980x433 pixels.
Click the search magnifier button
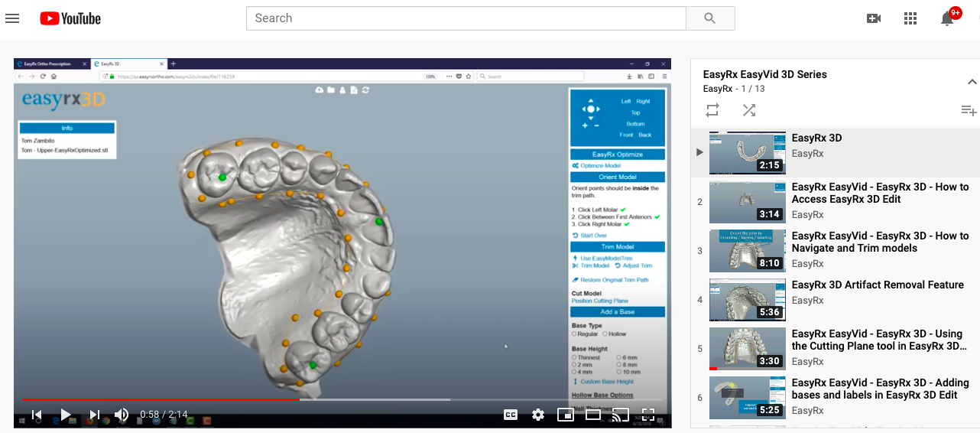point(710,18)
